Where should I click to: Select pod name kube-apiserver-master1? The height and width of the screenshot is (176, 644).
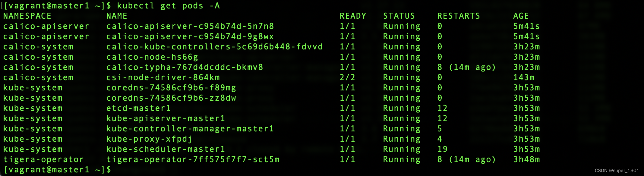[x=166, y=118]
